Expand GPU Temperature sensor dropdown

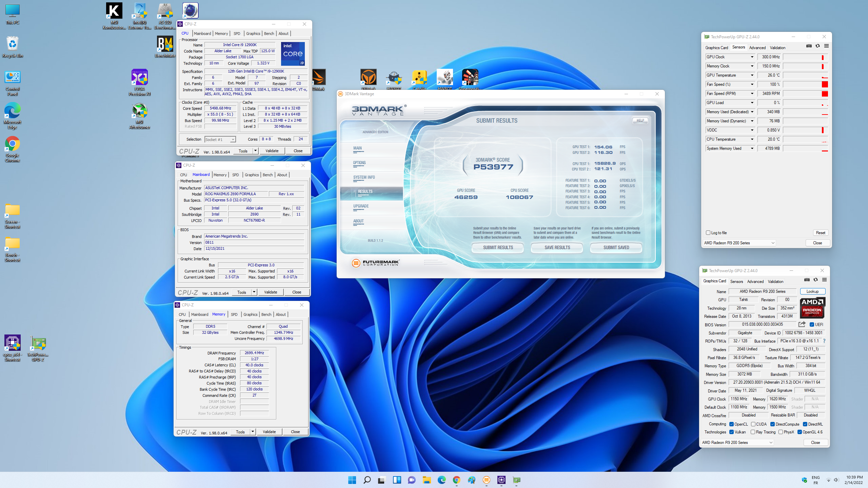(x=752, y=75)
